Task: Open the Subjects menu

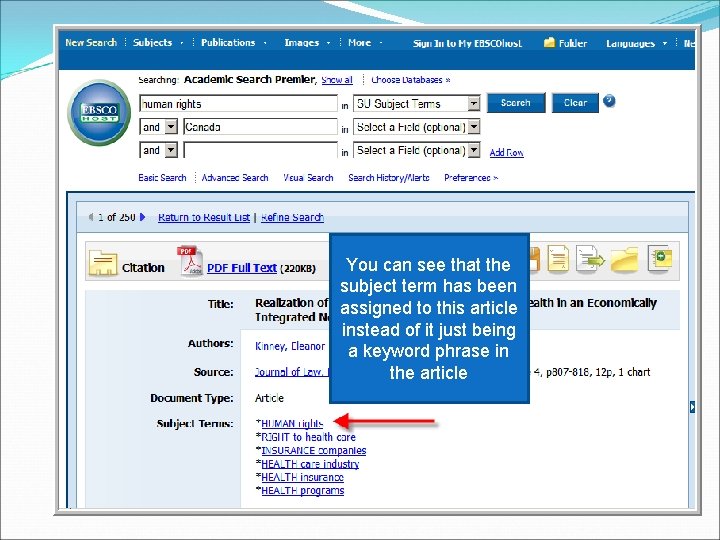Action: 152,43
